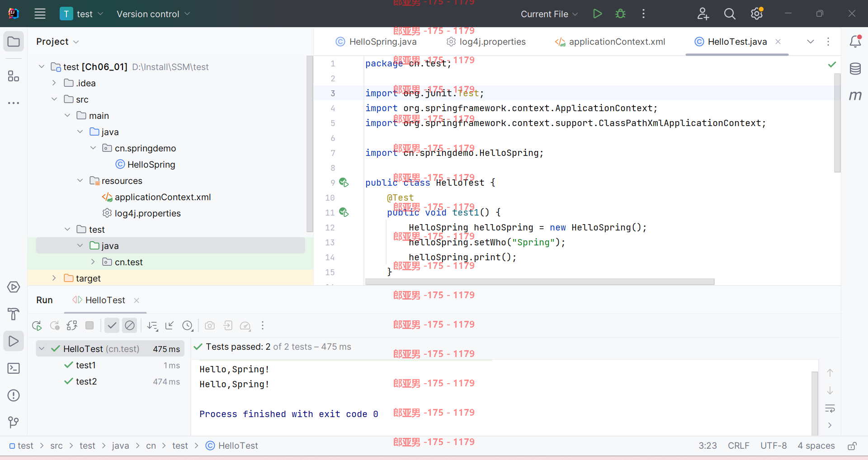Run the current file
The image size is (868, 460).
pos(597,14)
